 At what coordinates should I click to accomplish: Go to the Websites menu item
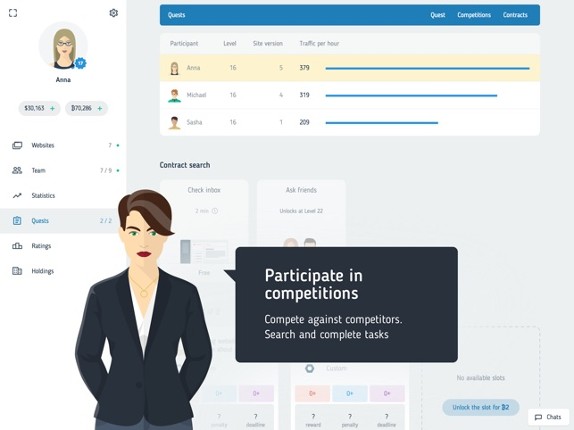[x=63, y=145]
